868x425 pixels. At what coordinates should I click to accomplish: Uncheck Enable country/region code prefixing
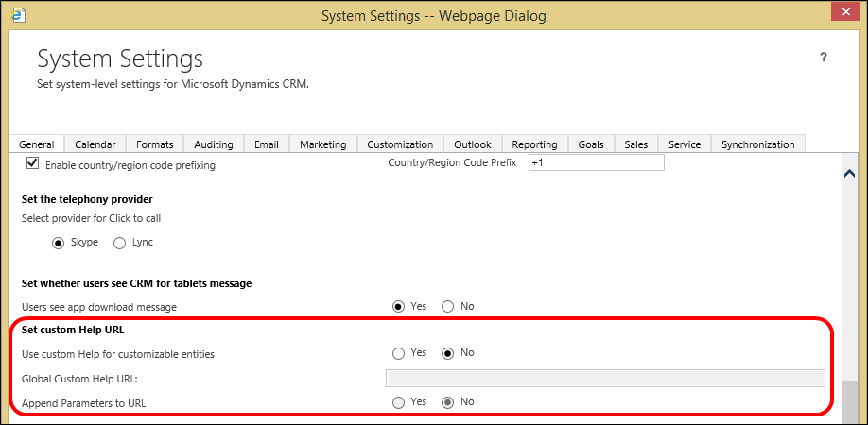click(x=33, y=164)
